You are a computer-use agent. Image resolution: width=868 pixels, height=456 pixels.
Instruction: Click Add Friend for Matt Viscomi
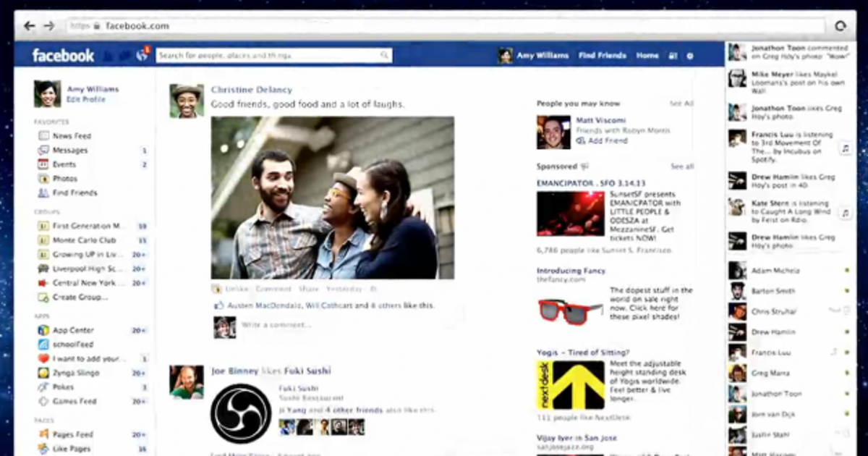pyautogui.click(x=607, y=140)
